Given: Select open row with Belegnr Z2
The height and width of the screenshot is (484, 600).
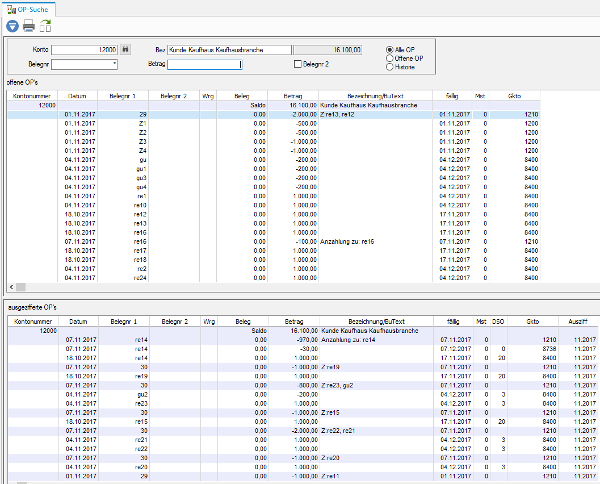Looking at the screenshot, I should point(274,133).
